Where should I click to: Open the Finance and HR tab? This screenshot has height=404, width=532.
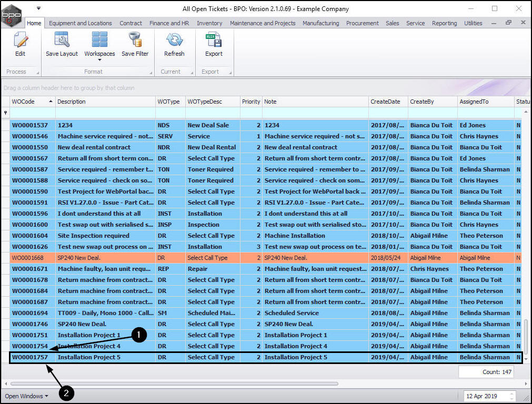point(169,23)
